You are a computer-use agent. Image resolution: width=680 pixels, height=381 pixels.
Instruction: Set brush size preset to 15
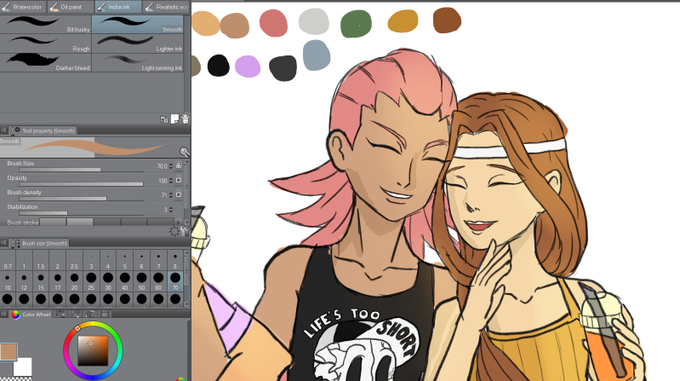pyautogui.click(x=41, y=281)
